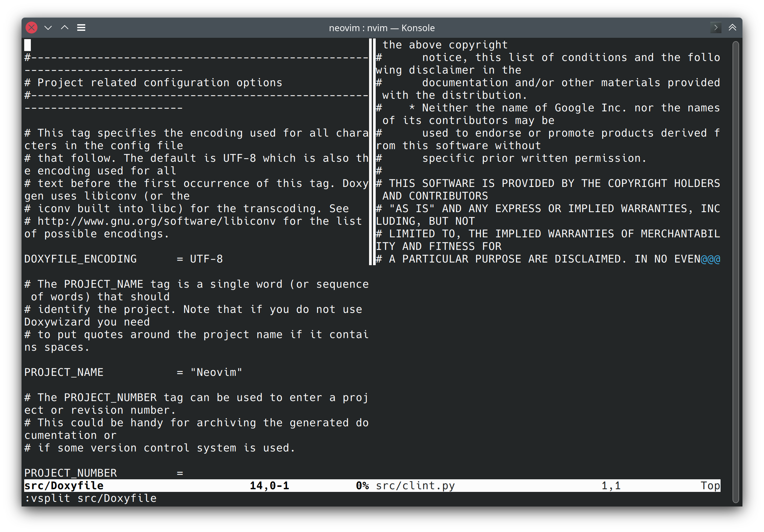Click the window title 'neovim : nvim — Konsole'
The height and width of the screenshot is (532, 764).
click(x=382, y=28)
